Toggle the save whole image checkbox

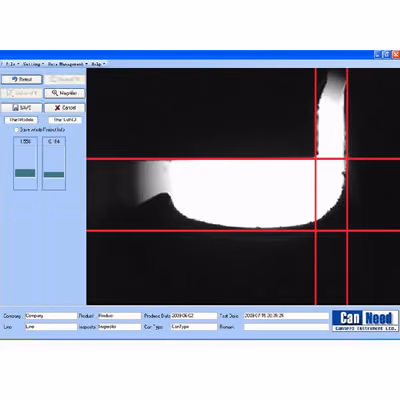pos(16,130)
